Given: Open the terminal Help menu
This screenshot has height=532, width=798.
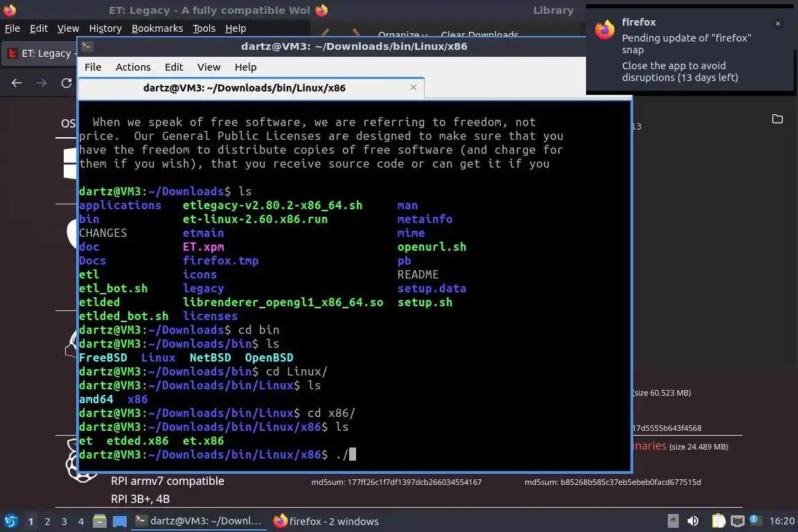Looking at the screenshot, I should click(x=245, y=67).
